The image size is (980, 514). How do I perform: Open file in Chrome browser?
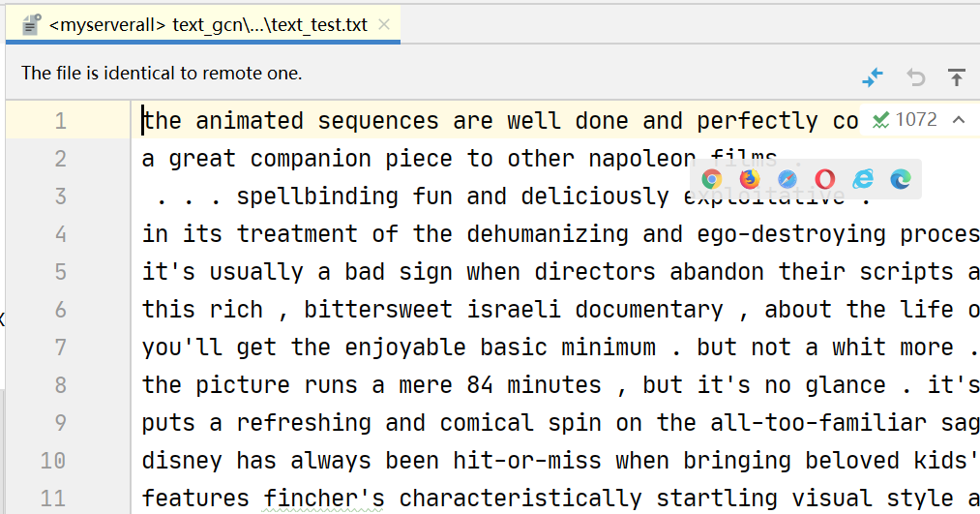pos(712,179)
